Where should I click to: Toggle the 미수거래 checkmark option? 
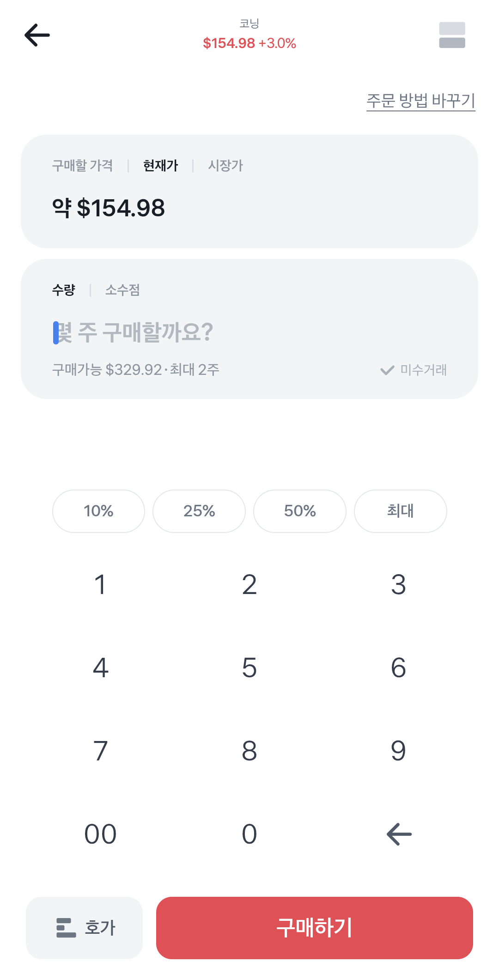pyautogui.click(x=414, y=370)
